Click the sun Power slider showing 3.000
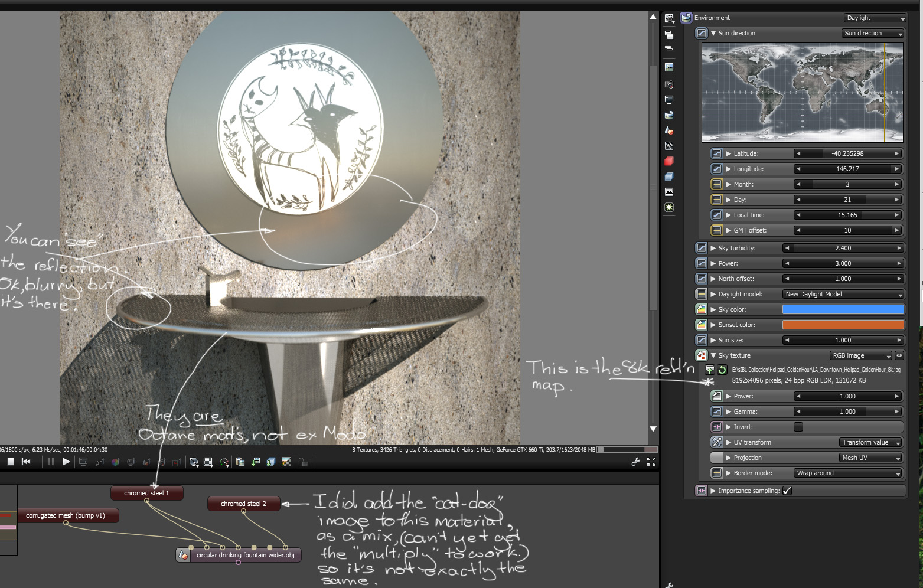The height and width of the screenshot is (588, 923). (x=843, y=263)
